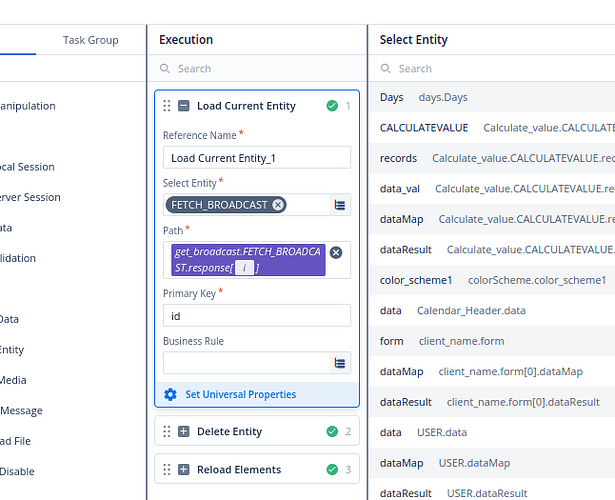Clear the Path expression value
Screen dimensions: 615x500
(x=336, y=252)
